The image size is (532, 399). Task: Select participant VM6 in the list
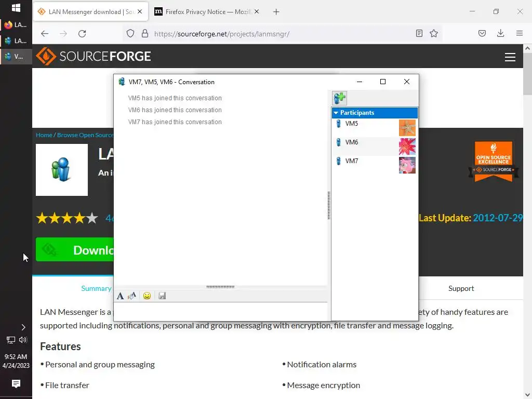(x=375, y=146)
